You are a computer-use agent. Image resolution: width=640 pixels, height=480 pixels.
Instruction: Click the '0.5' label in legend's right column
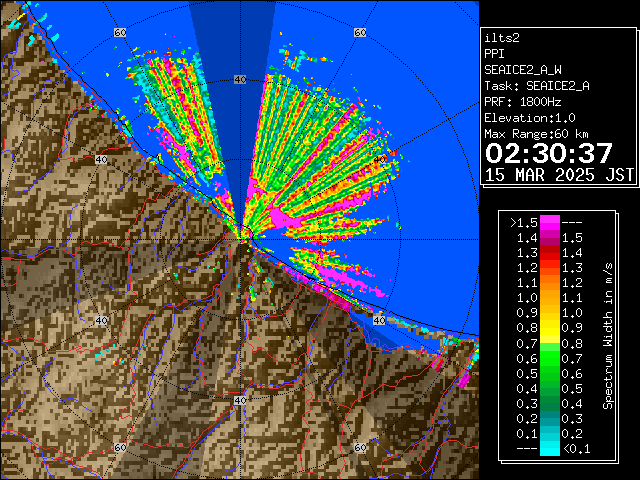[x=572, y=389]
